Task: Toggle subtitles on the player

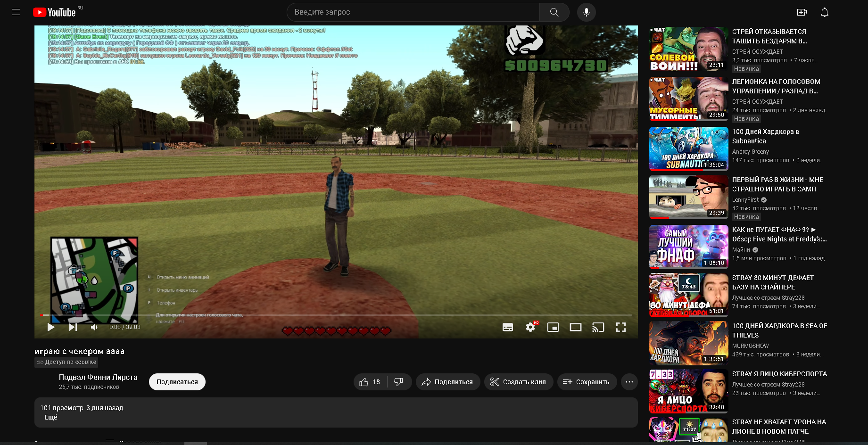Action: (x=508, y=327)
